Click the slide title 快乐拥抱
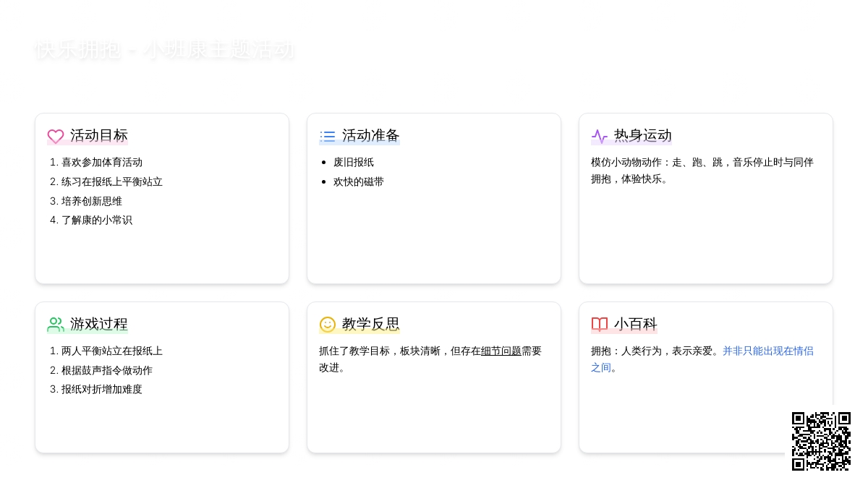The image size is (868, 488). [165, 49]
